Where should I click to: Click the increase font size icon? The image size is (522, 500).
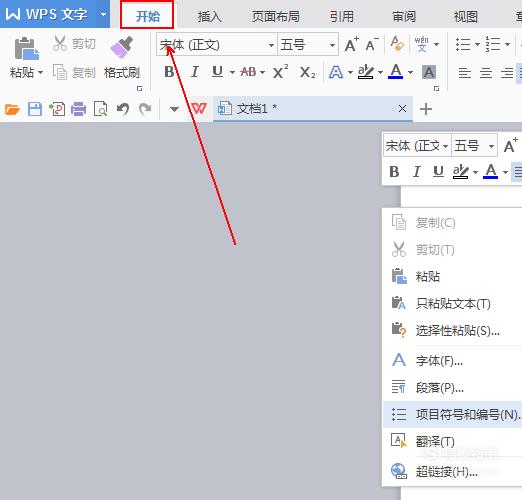tap(352, 44)
